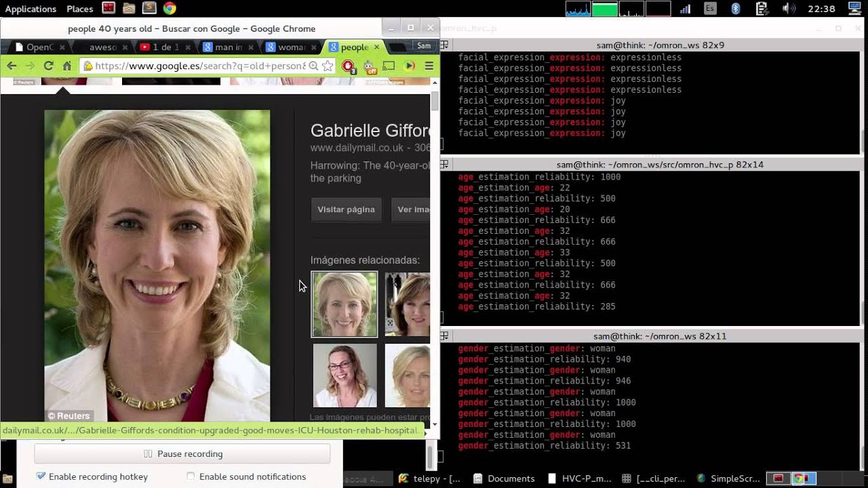The width and height of the screenshot is (868, 488).
Task: Open the related thumbnail of woman with glasses
Action: (344, 375)
